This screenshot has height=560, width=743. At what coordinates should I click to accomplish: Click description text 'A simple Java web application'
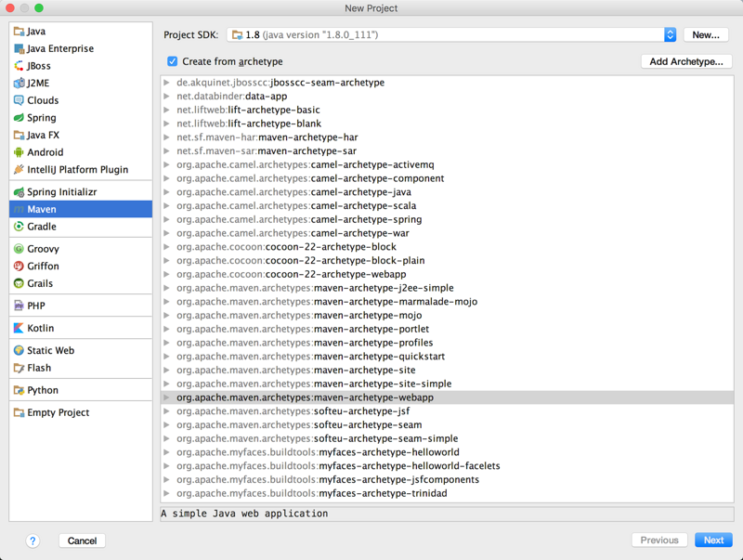tap(244, 514)
